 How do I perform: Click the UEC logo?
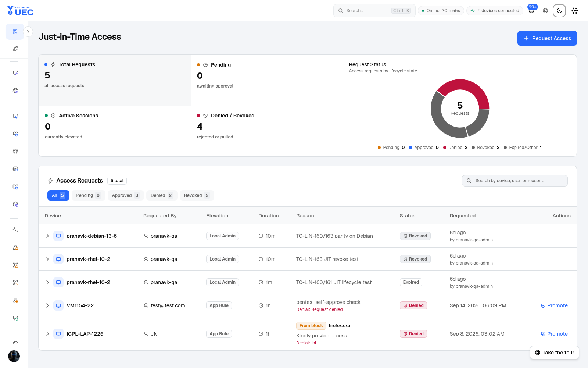[x=21, y=11]
